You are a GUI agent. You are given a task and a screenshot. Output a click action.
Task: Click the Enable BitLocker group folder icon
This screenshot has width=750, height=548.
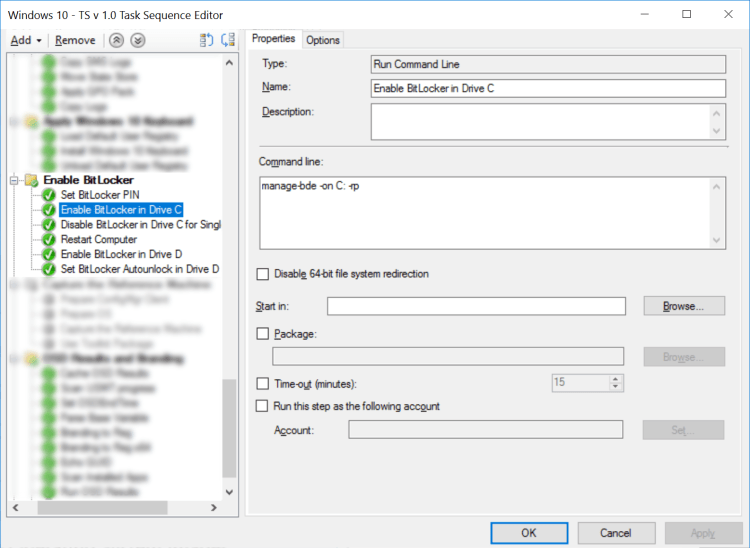click(x=31, y=180)
